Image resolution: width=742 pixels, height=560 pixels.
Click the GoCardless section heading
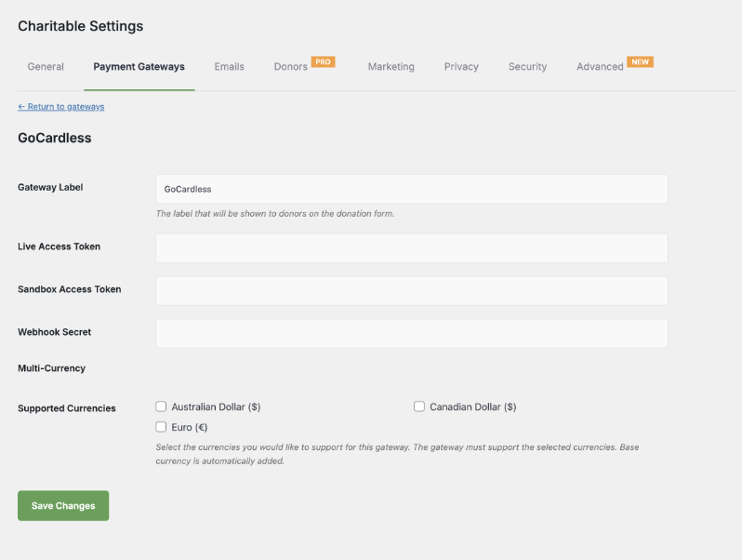pos(55,138)
